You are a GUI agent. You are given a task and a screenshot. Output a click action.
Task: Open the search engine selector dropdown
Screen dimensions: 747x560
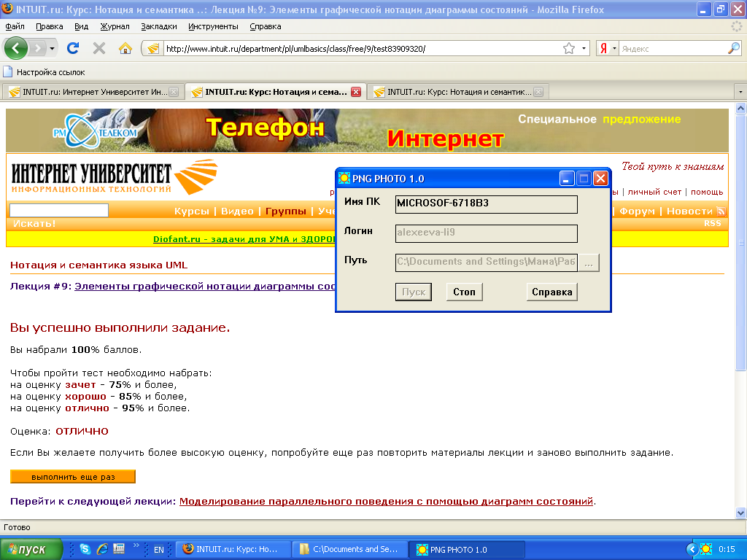pos(607,49)
